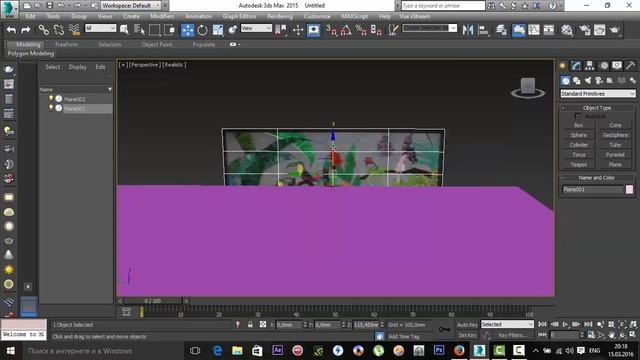The width and height of the screenshot is (640, 360).
Task: Enable the AutoGrid checkbox
Action: tap(577, 116)
